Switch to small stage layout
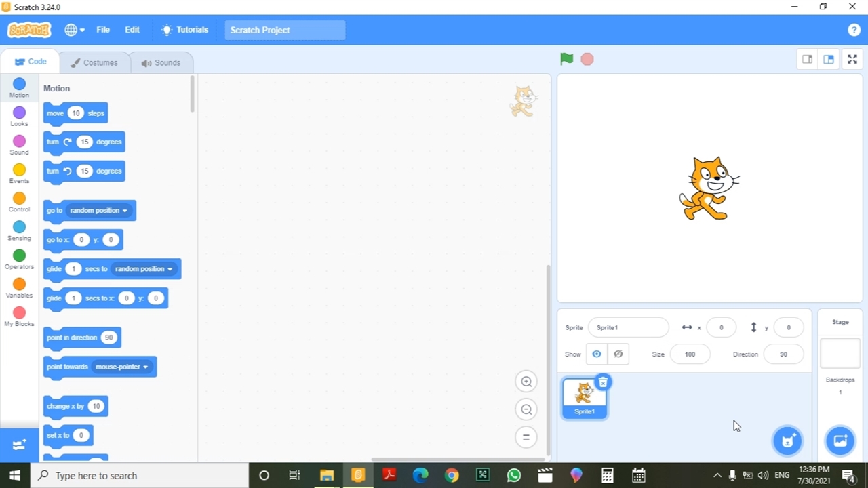Viewport: 868px width, 488px height. [807, 60]
